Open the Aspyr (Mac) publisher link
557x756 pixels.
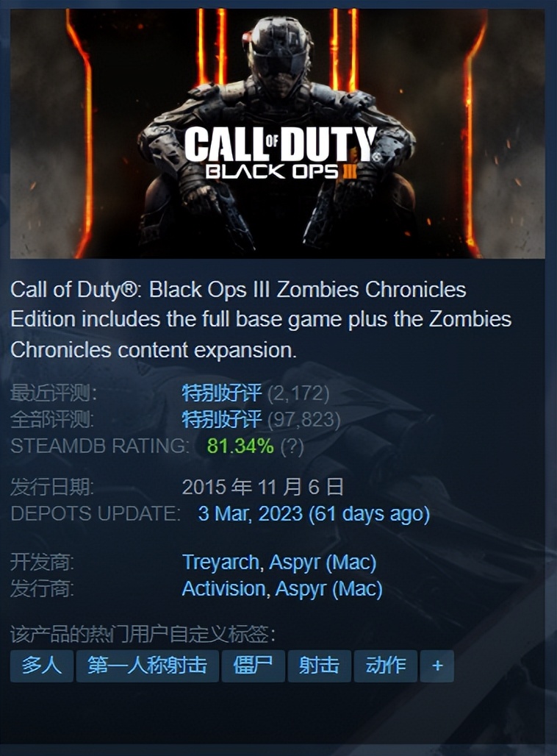[328, 590]
